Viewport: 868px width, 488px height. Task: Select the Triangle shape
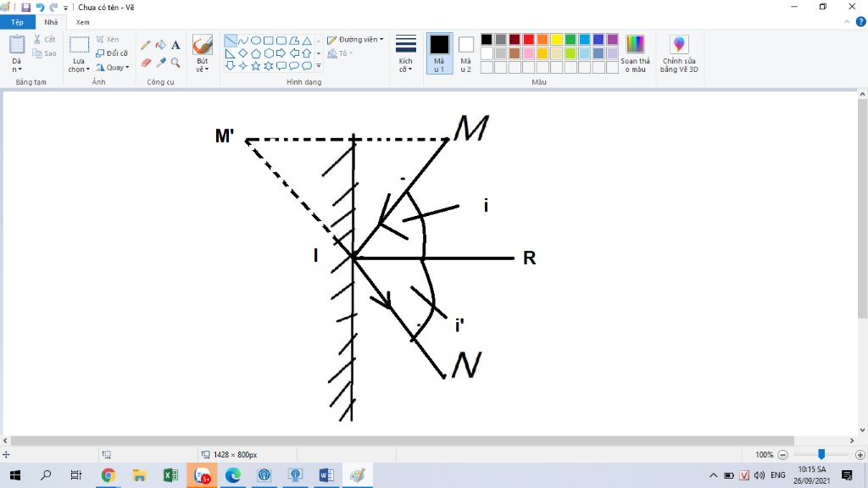[x=307, y=41]
